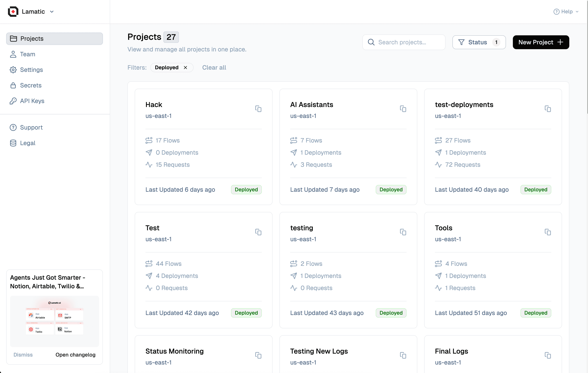This screenshot has width=588, height=373.
Task: Expand the Lamatic workspace switcher
Action: [52, 12]
